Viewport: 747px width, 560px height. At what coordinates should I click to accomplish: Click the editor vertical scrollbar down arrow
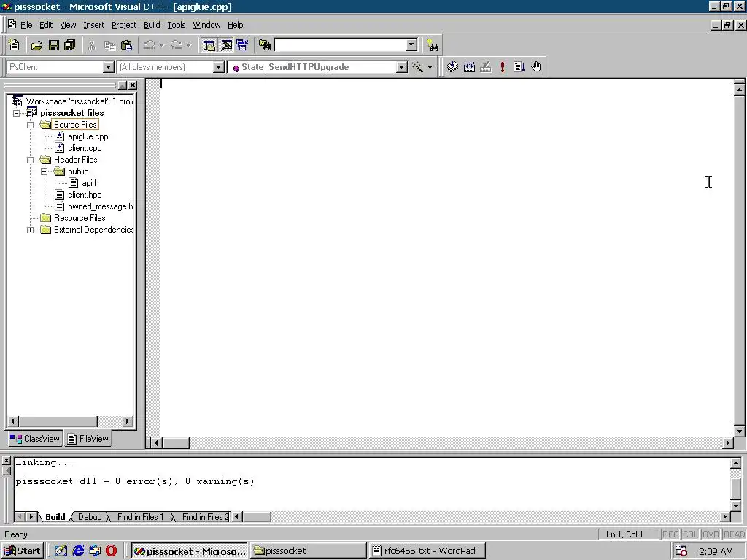(x=740, y=432)
